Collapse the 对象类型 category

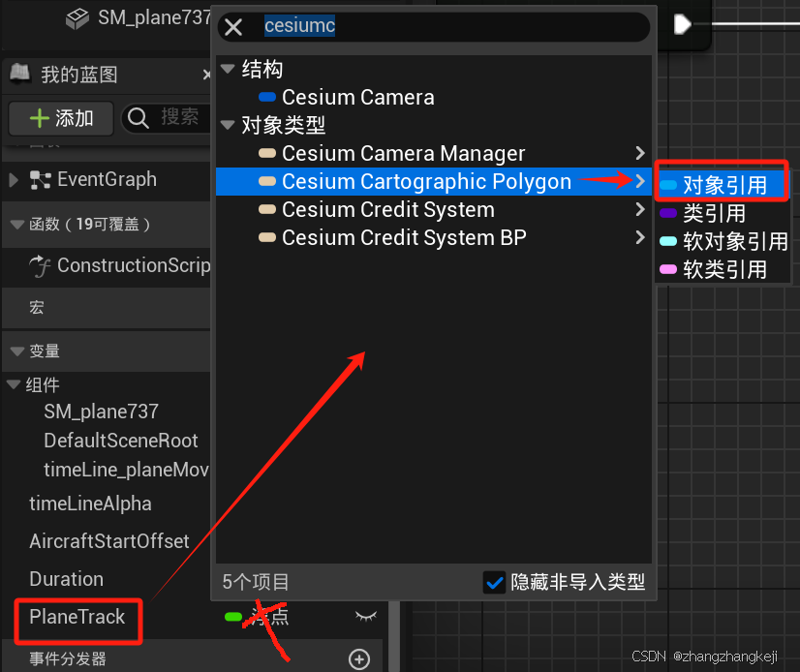(x=227, y=125)
